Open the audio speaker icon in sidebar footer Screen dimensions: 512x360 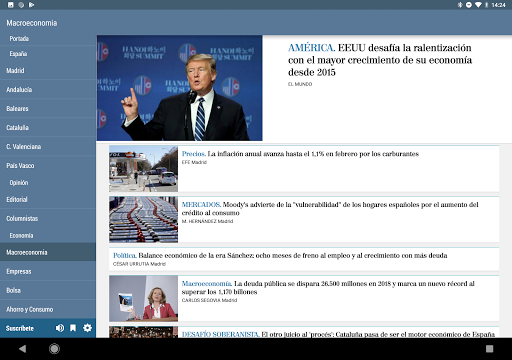[60, 328]
